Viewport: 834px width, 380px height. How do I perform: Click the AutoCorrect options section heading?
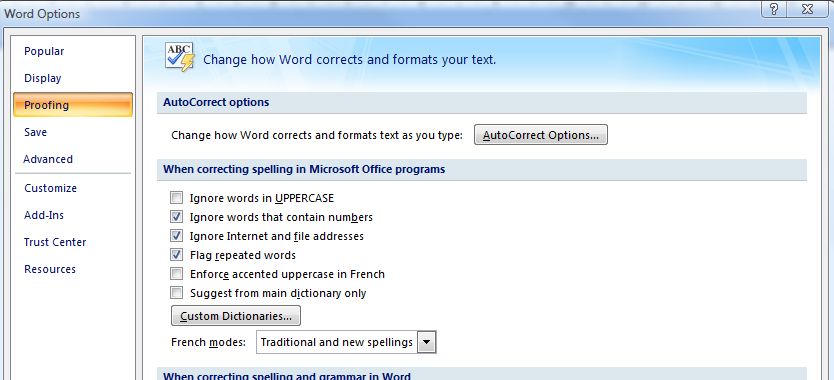tap(216, 102)
